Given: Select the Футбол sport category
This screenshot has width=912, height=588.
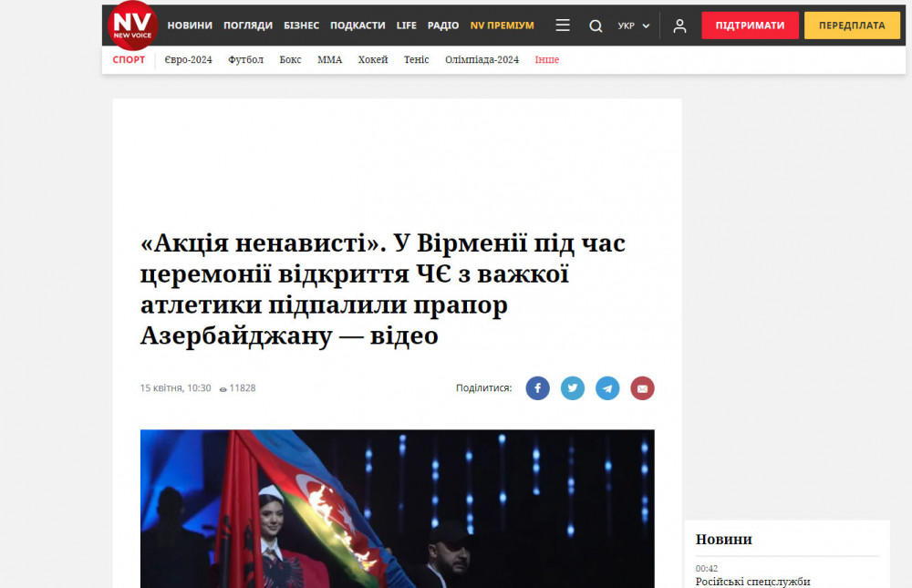Looking at the screenshot, I should [245, 59].
